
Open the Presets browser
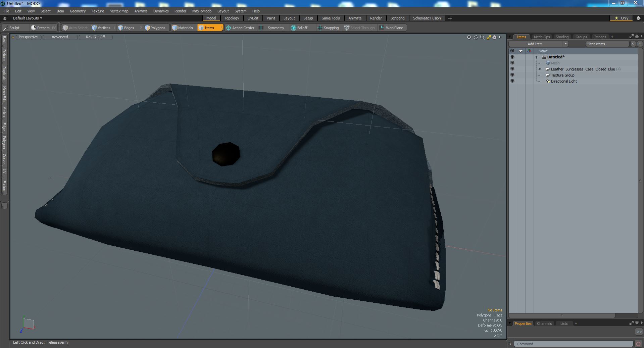click(43, 28)
